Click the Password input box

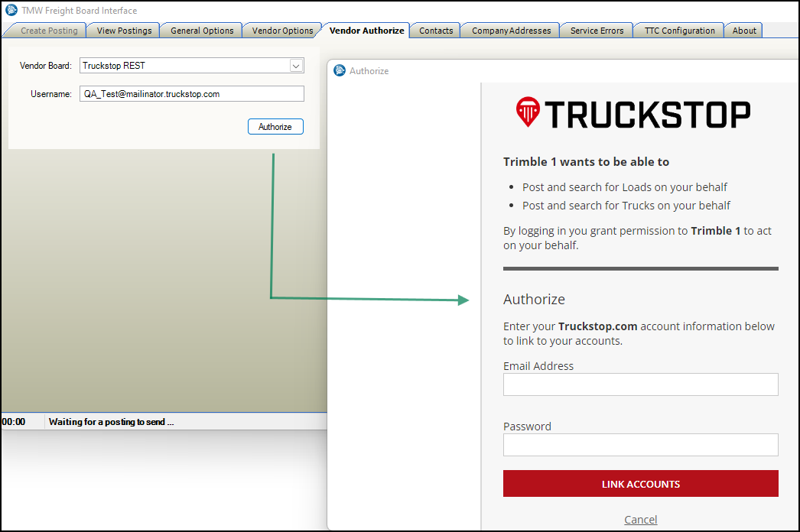pos(640,444)
